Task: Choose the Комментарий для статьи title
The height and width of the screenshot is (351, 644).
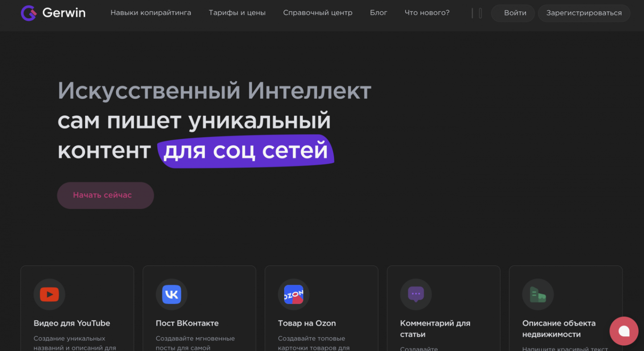Action: pos(435,329)
